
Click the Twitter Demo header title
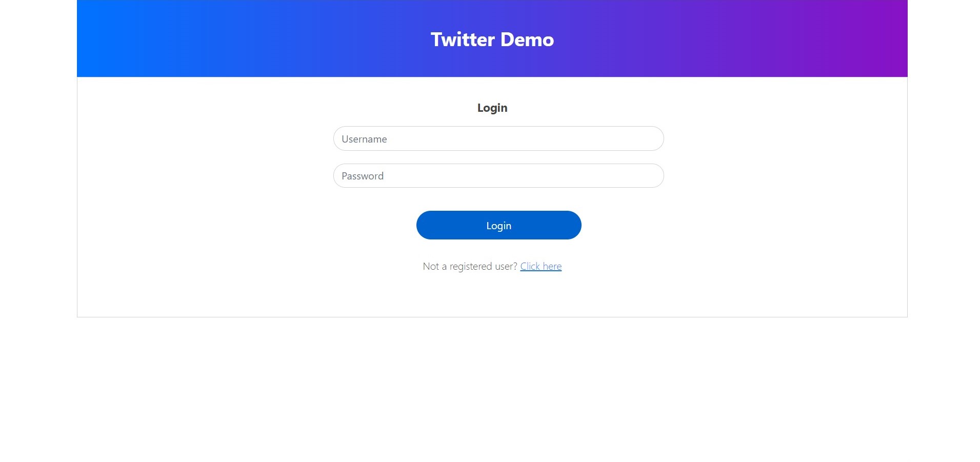click(492, 39)
